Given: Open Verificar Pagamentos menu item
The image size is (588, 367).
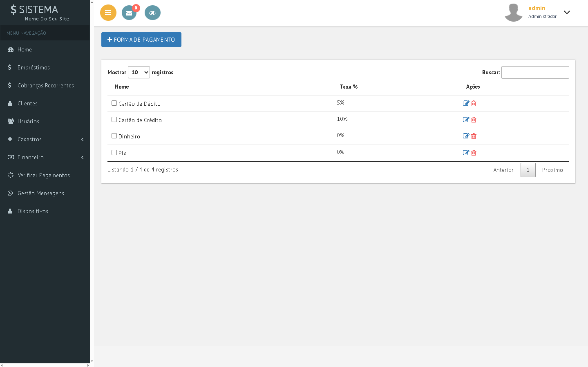Looking at the screenshot, I should click(43, 175).
